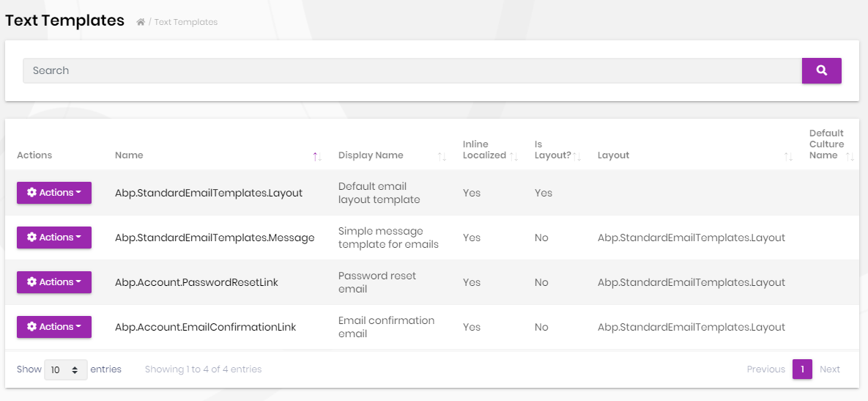The height and width of the screenshot is (401, 868).
Task: Sort by Name column arrows
Action: tap(316, 156)
